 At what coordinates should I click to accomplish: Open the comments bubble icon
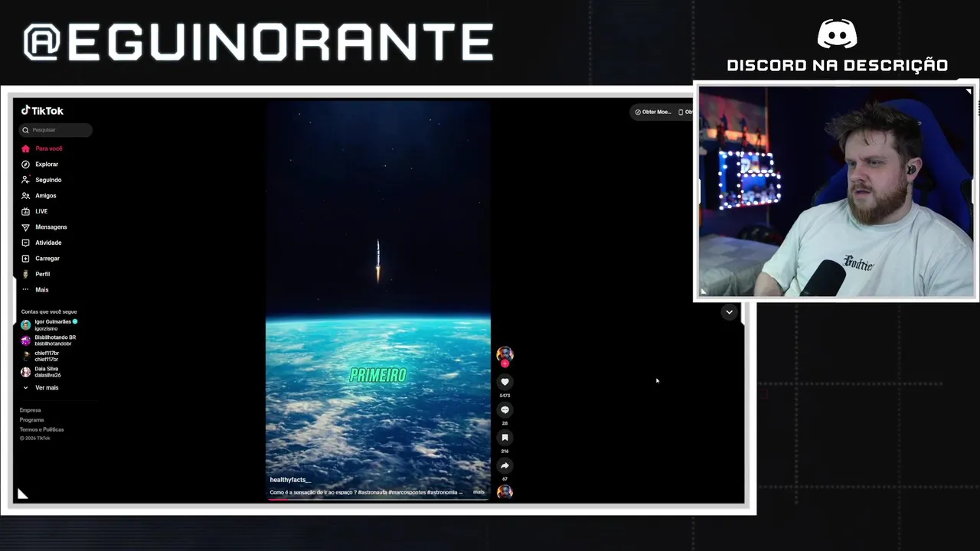[505, 409]
